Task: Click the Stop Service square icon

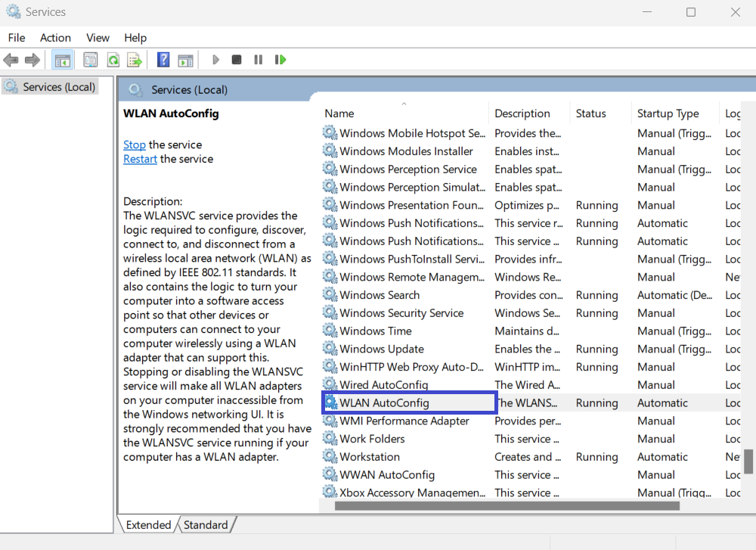Action: coord(237,60)
